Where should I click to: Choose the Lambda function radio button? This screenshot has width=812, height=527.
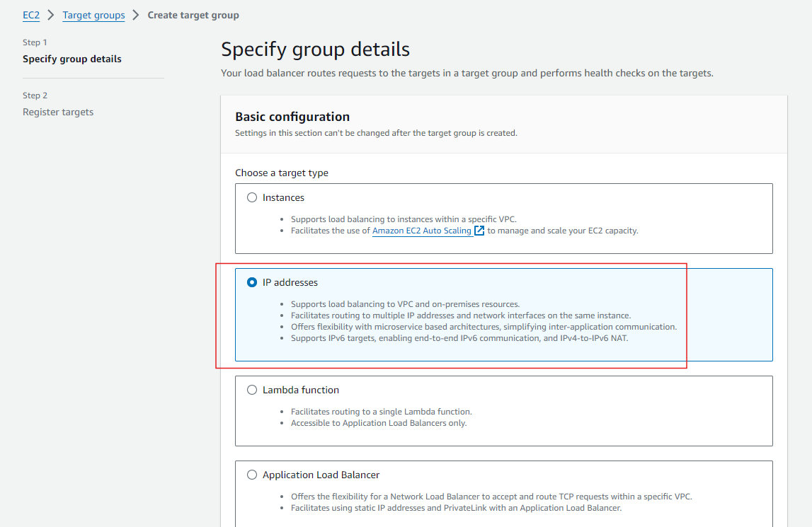coord(252,390)
